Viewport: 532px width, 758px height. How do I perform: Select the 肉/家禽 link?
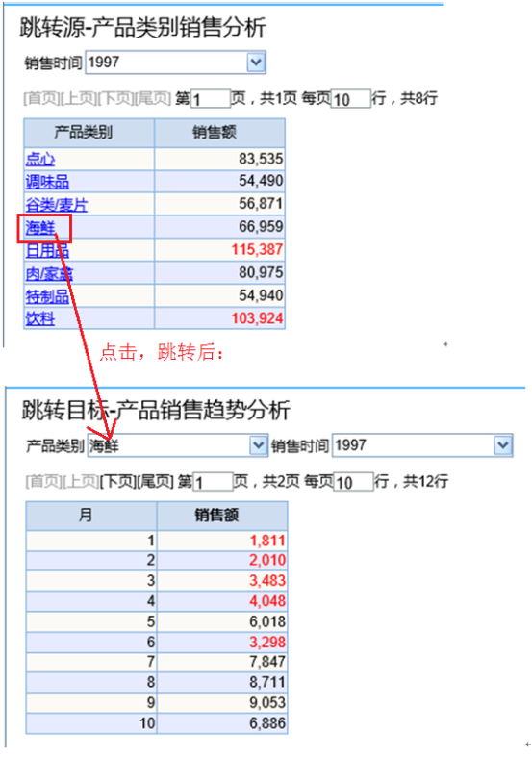coord(49,273)
